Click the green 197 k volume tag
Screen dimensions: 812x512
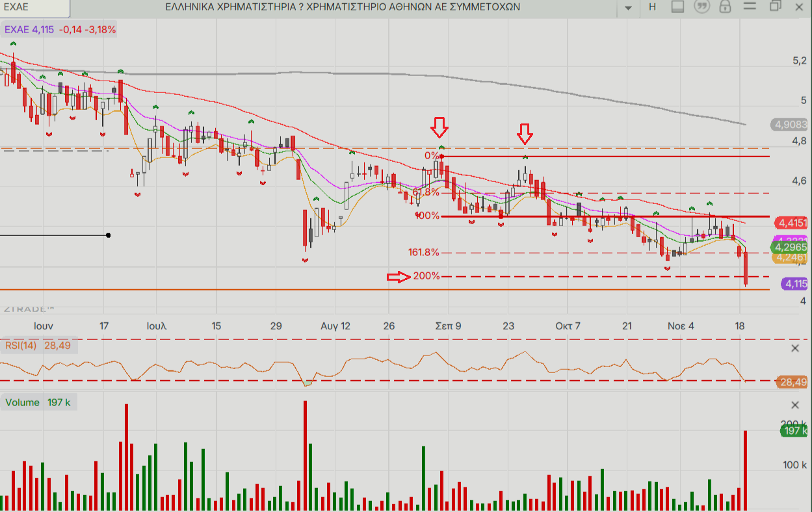793,431
